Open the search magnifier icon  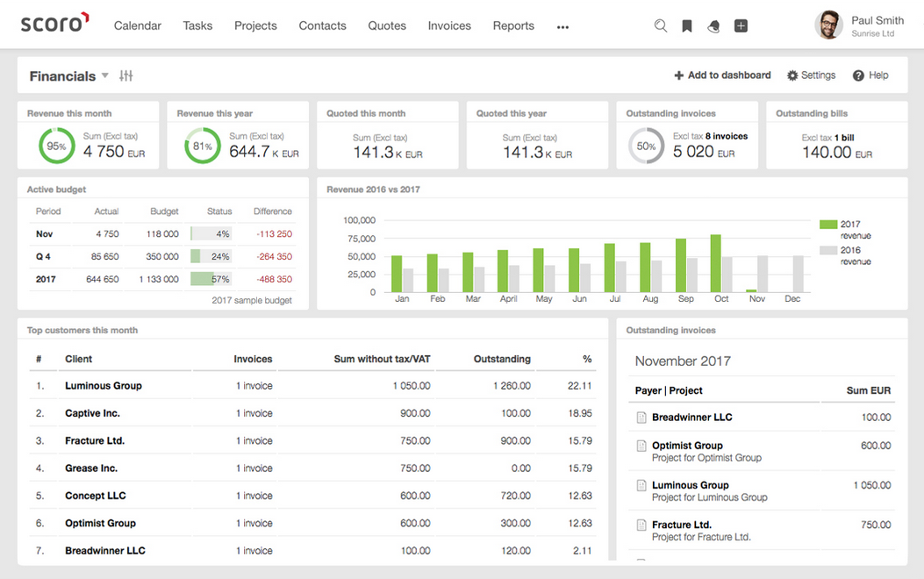pyautogui.click(x=661, y=26)
